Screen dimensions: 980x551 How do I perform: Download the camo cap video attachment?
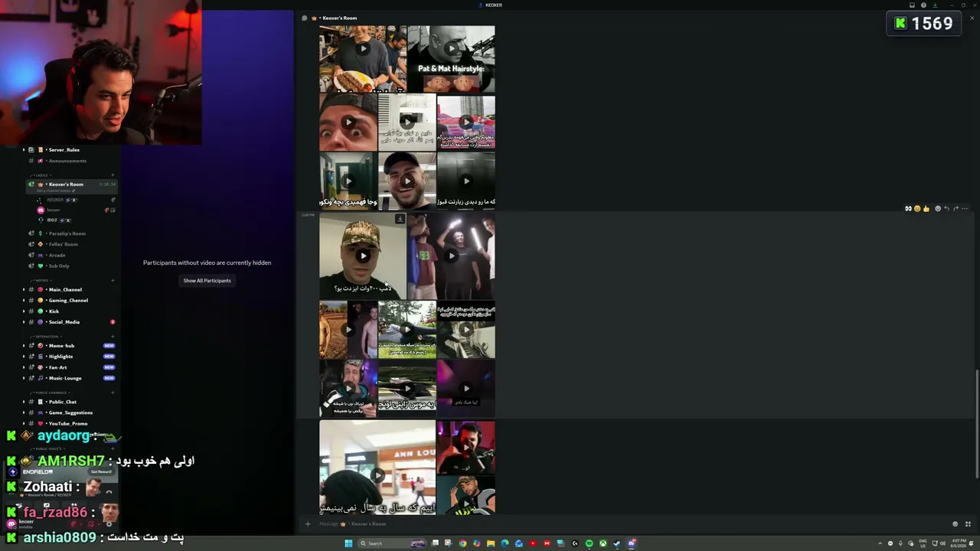pos(400,220)
